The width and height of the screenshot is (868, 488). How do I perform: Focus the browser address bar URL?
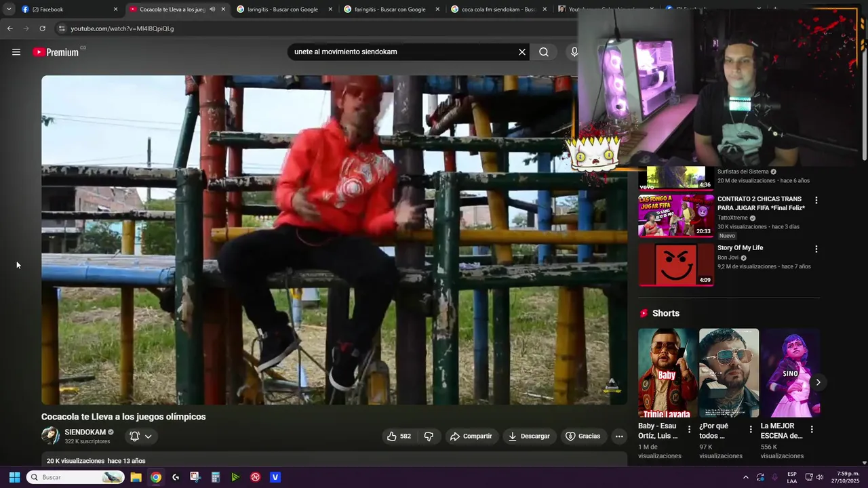(x=122, y=28)
